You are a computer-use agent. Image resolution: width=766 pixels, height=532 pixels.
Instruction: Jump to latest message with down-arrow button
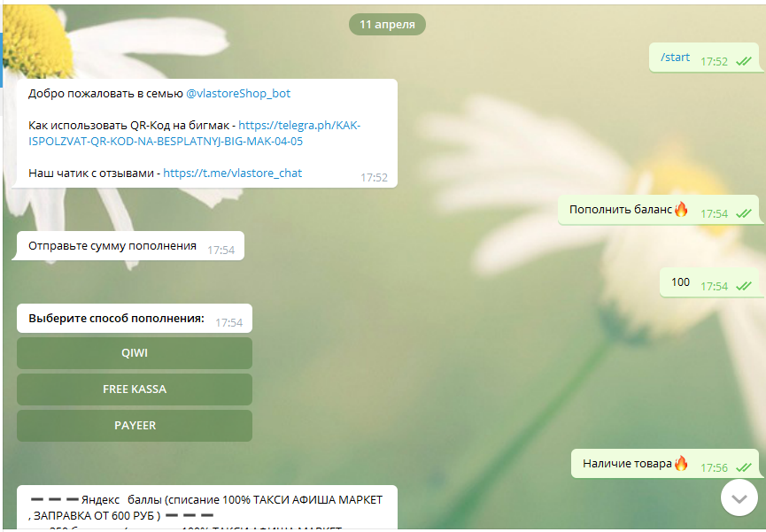[739, 497]
